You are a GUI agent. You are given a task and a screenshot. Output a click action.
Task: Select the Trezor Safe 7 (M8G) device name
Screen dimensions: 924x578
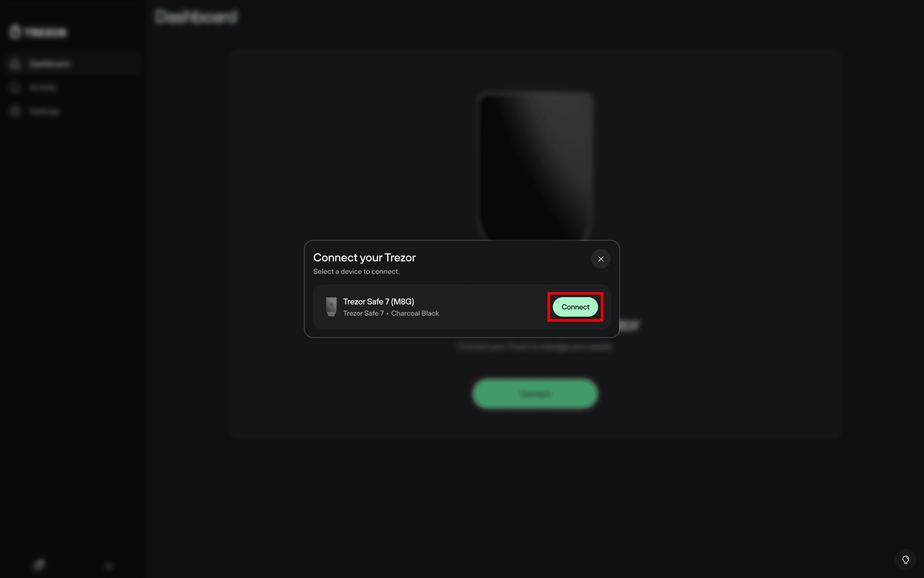point(379,302)
